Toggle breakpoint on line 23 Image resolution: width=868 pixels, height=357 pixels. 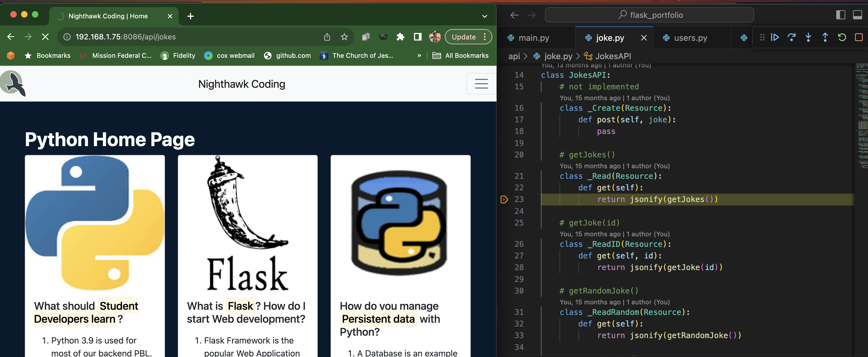pos(504,200)
